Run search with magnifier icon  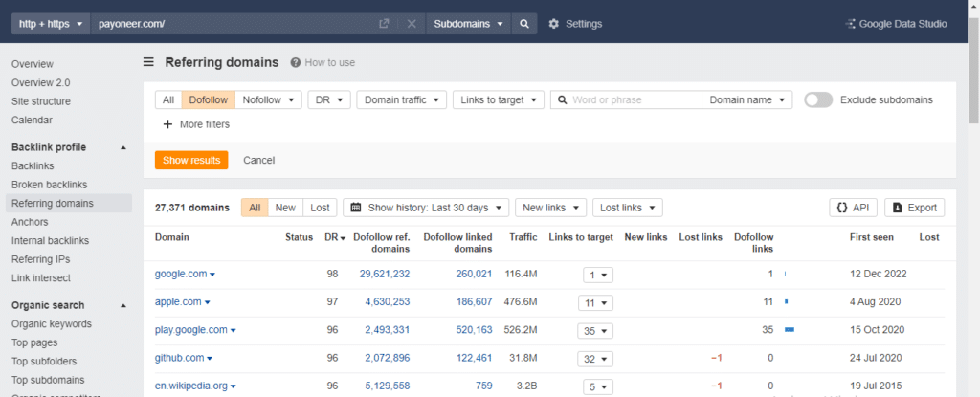pyautogui.click(x=524, y=24)
